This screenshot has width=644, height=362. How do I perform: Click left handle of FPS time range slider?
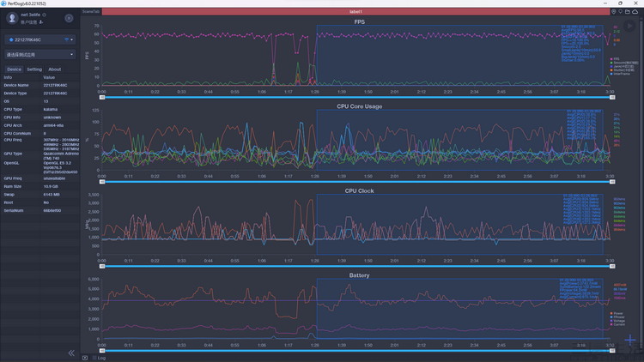pos(102,97)
